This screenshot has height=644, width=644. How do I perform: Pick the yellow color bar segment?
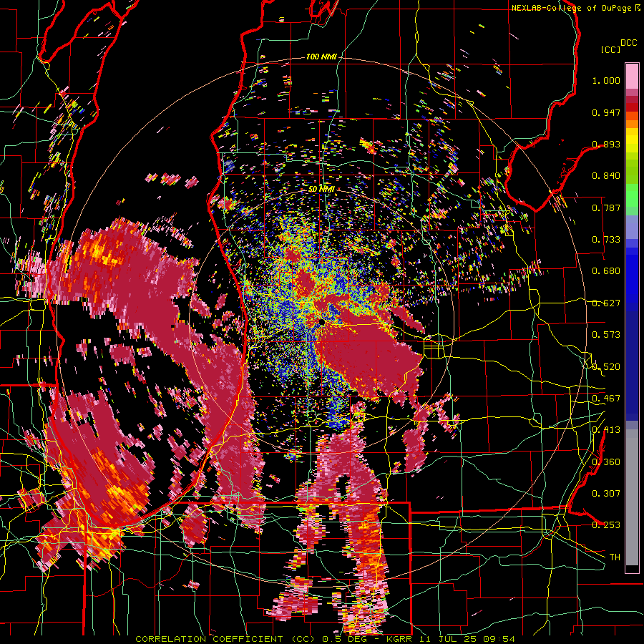click(632, 140)
